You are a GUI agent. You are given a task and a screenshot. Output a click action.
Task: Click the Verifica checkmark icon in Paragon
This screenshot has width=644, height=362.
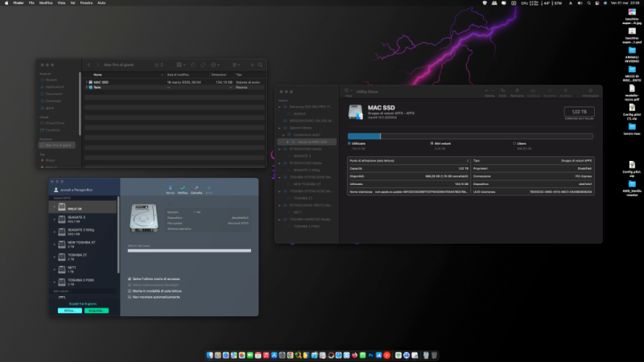(183, 187)
